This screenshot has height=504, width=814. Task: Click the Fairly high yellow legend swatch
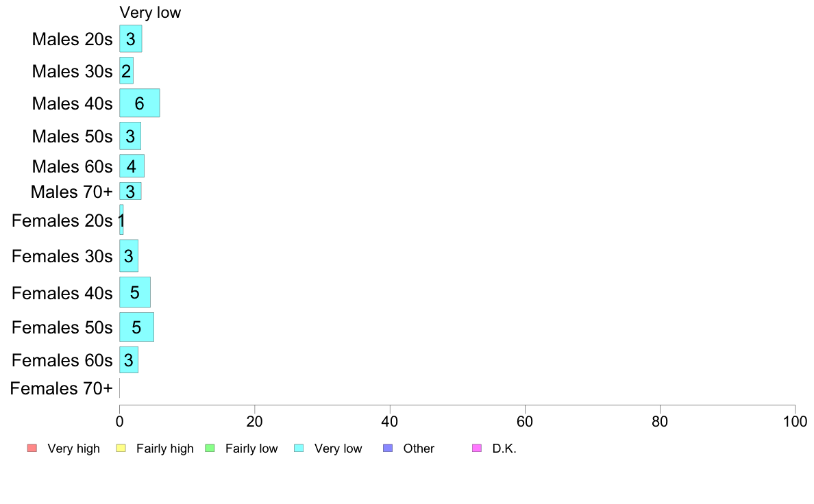121,448
